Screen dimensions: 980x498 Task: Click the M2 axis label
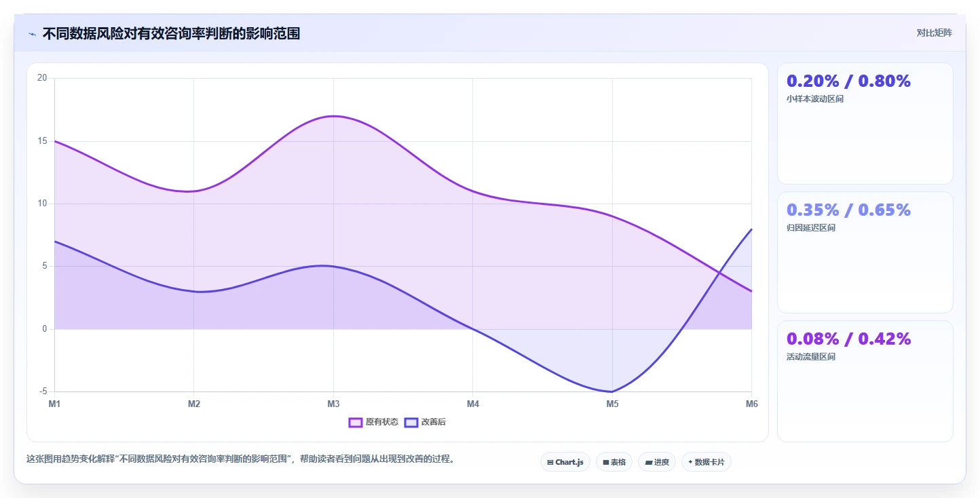pos(194,404)
